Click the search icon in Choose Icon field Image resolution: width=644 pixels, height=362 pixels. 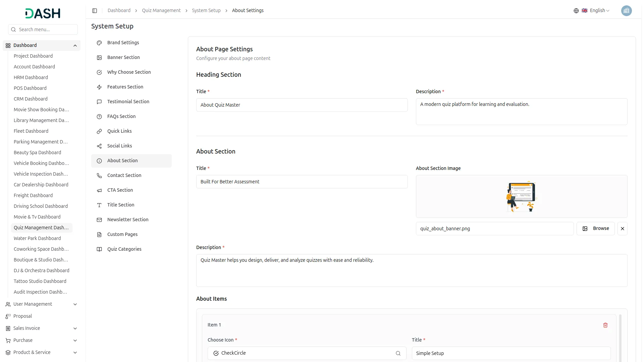[398, 353]
